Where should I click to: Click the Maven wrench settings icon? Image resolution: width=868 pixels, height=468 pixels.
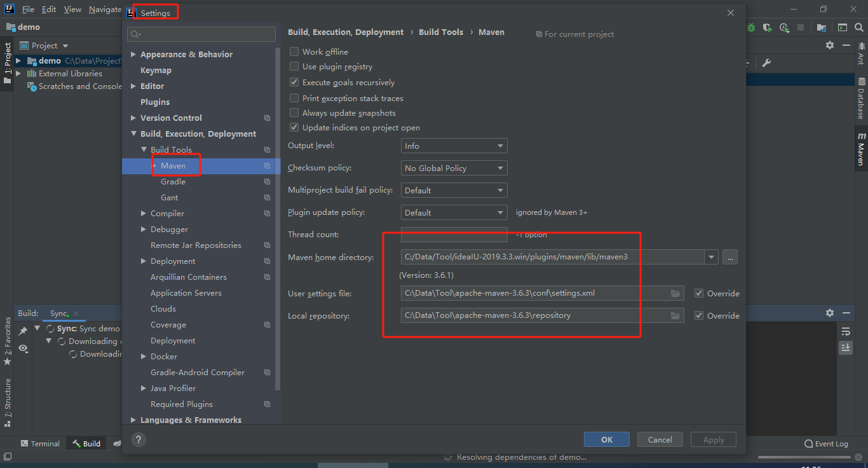point(766,62)
